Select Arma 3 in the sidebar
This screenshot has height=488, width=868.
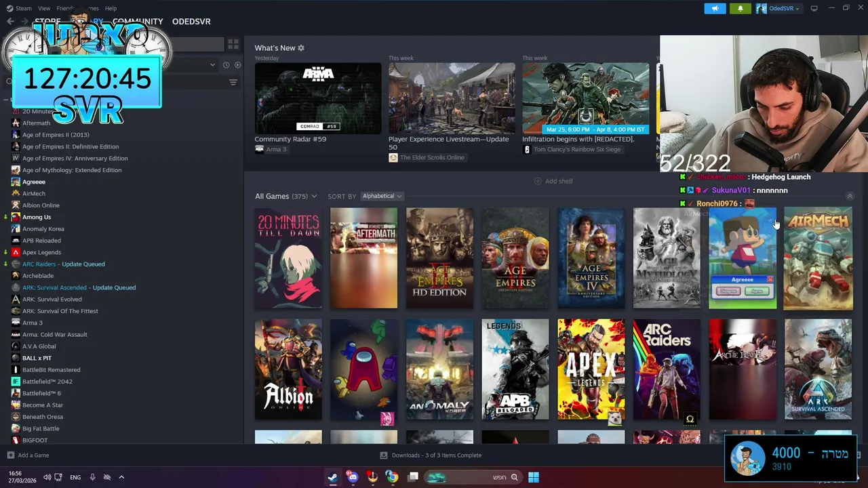(32, 323)
